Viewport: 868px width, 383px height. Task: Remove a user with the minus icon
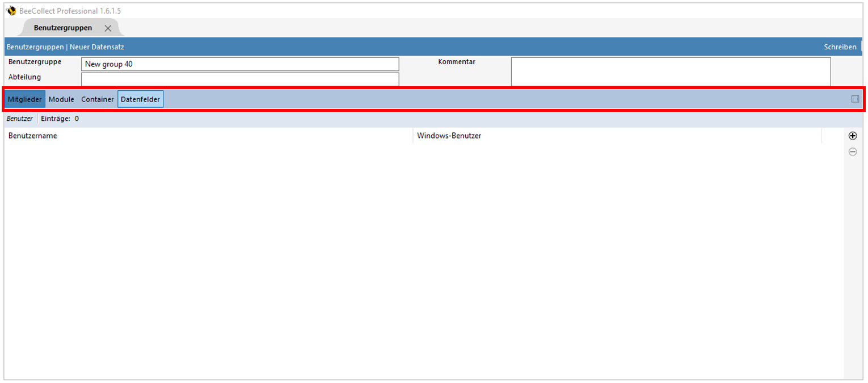coord(853,151)
